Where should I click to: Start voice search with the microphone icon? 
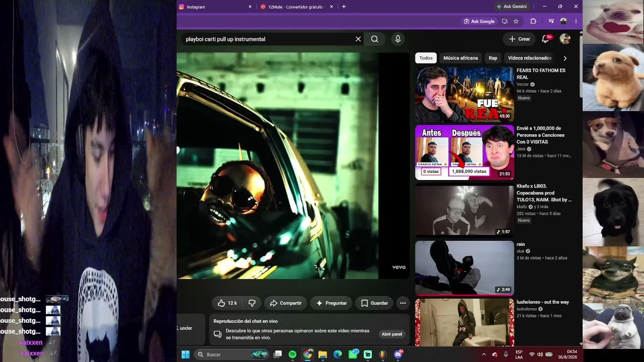(x=398, y=39)
